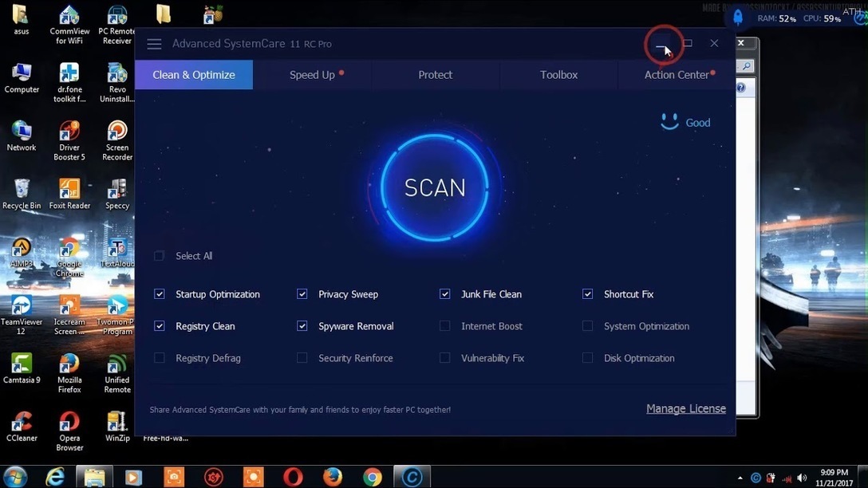This screenshot has width=868, height=488.
Task: Open the Toolbox tab
Action: pos(558,75)
